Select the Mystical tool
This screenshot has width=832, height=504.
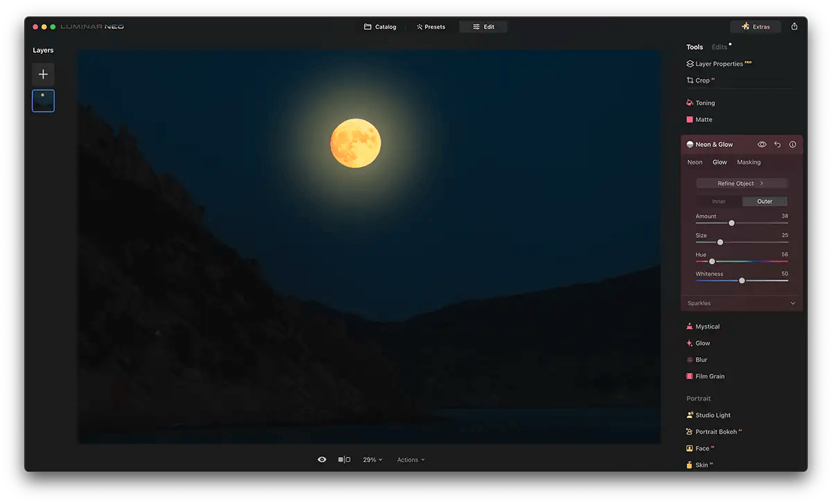point(707,326)
